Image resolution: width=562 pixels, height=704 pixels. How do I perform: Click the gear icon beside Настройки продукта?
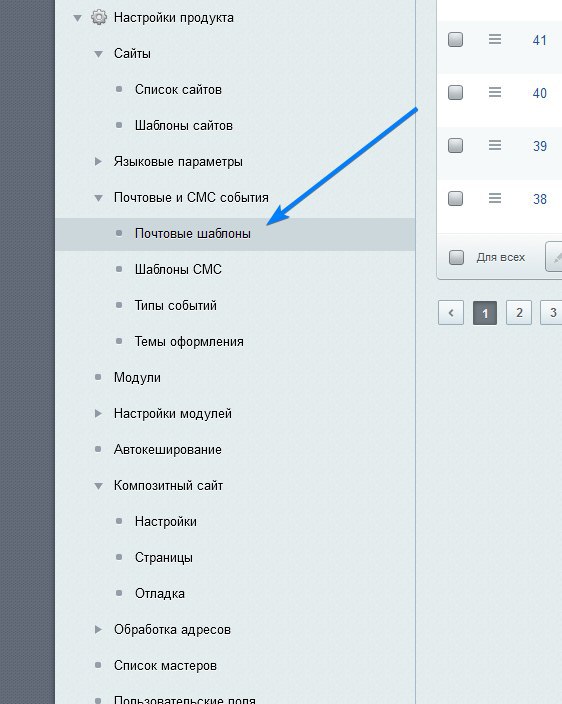coord(99,18)
